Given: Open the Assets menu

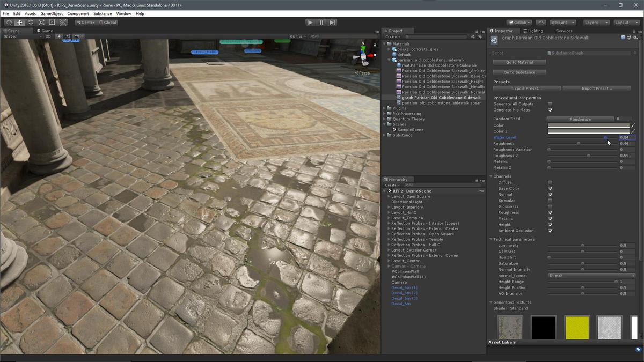Looking at the screenshot, I should (30, 13).
